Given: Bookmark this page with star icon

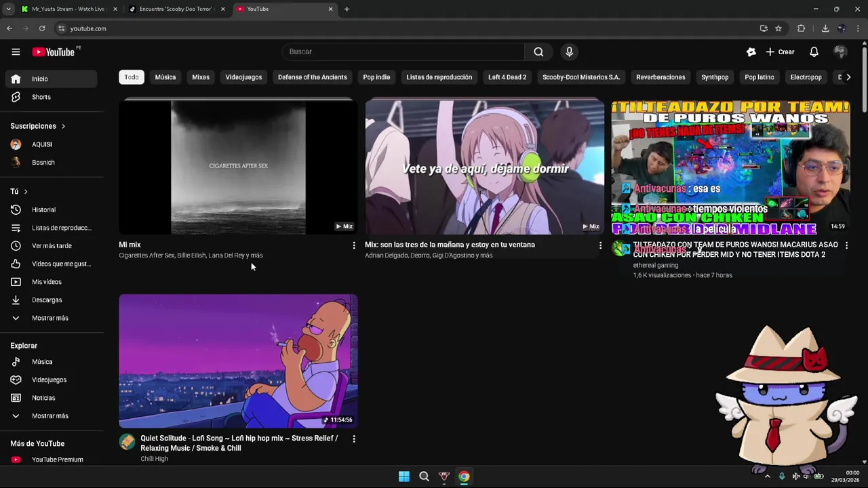Looking at the screenshot, I should pos(778,28).
